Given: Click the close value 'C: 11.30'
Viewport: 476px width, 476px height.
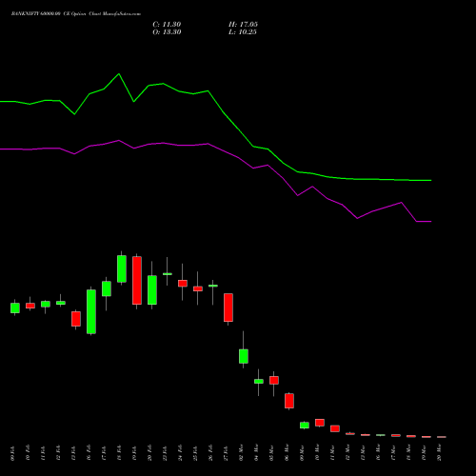Looking at the screenshot, I should (x=167, y=25).
